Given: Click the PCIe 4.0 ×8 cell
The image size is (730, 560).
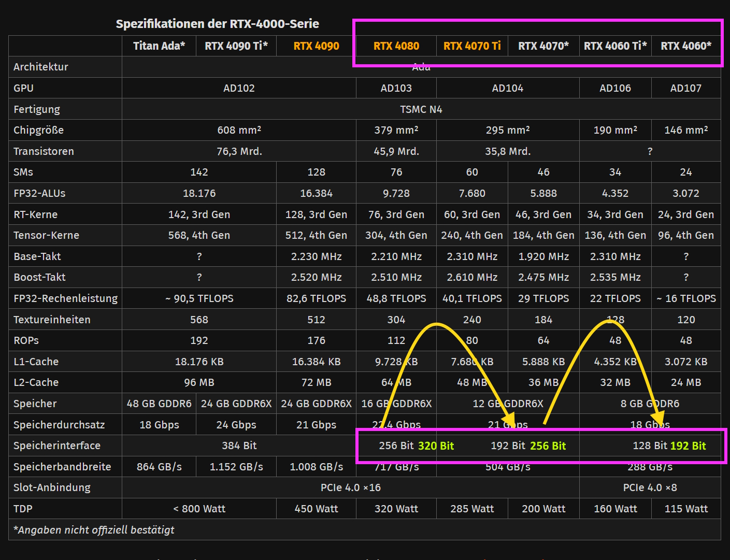Looking at the screenshot, I should coord(650,487).
